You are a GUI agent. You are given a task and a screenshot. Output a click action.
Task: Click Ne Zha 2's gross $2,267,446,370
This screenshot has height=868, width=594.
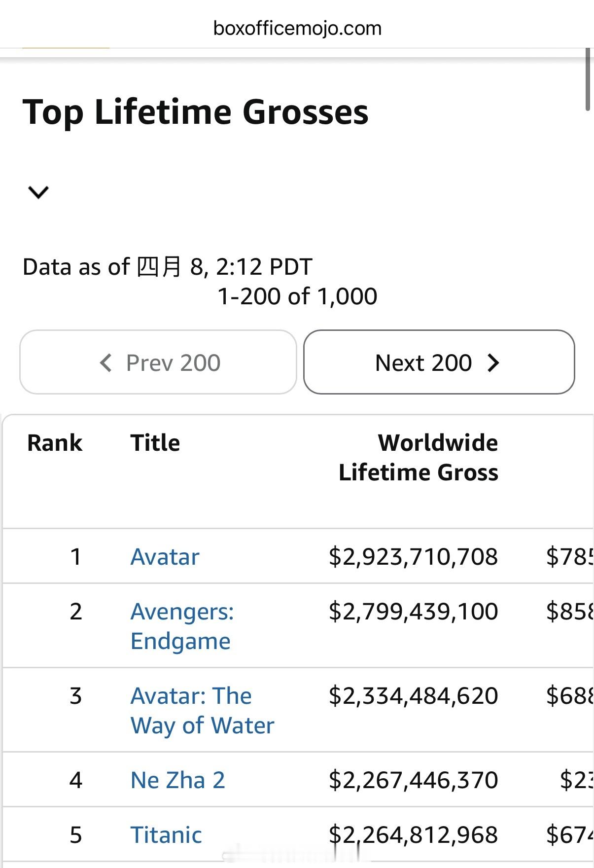pyautogui.click(x=413, y=780)
